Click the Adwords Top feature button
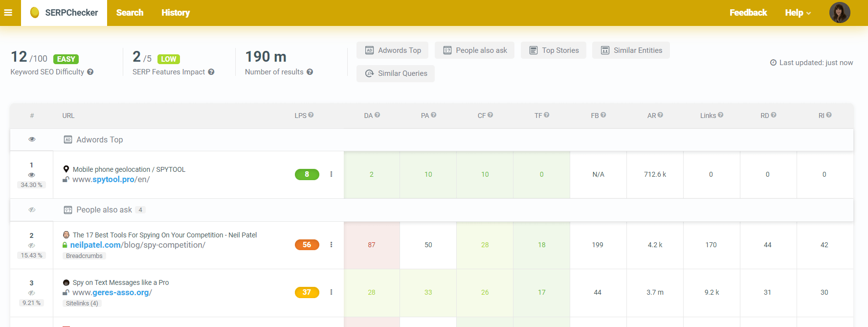The image size is (868, 327). (393, 50)
